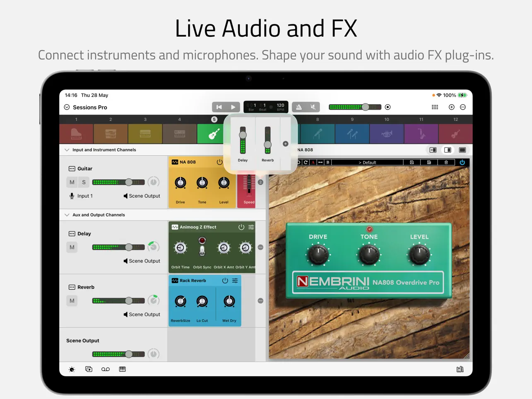
Task: Select scene 12 violin thumbnail
Action: pyautogui.click(x=455, y=134)
